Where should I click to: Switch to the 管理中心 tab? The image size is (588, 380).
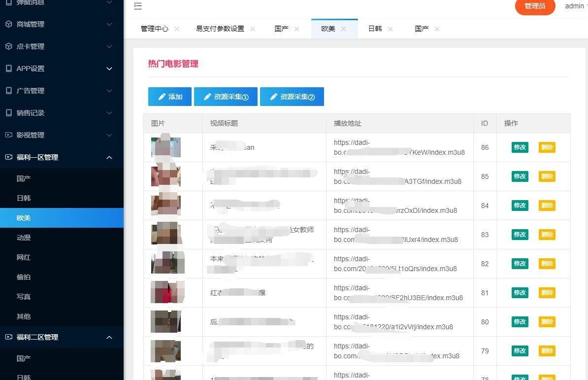[x=154, y=29]
